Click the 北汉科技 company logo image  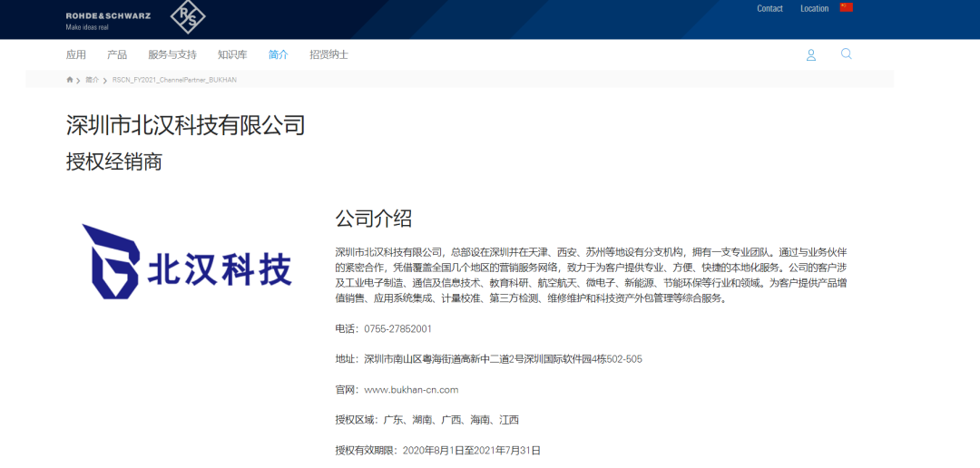[187, 262]
